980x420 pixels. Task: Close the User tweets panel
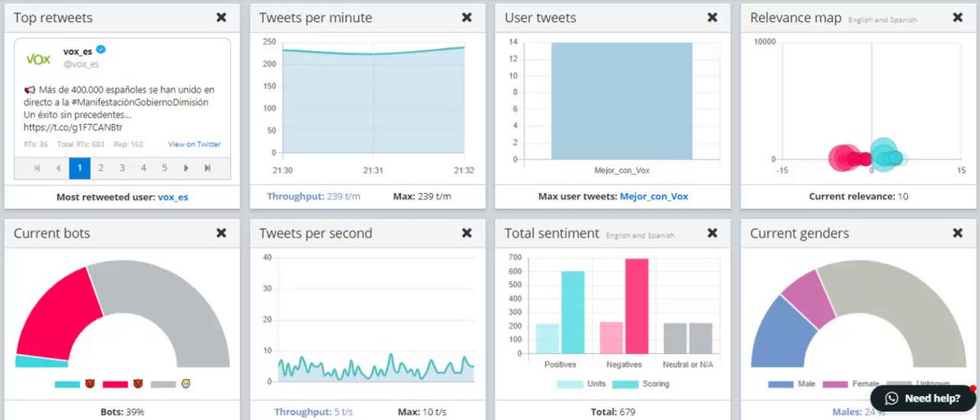click(x=712, y=17)
